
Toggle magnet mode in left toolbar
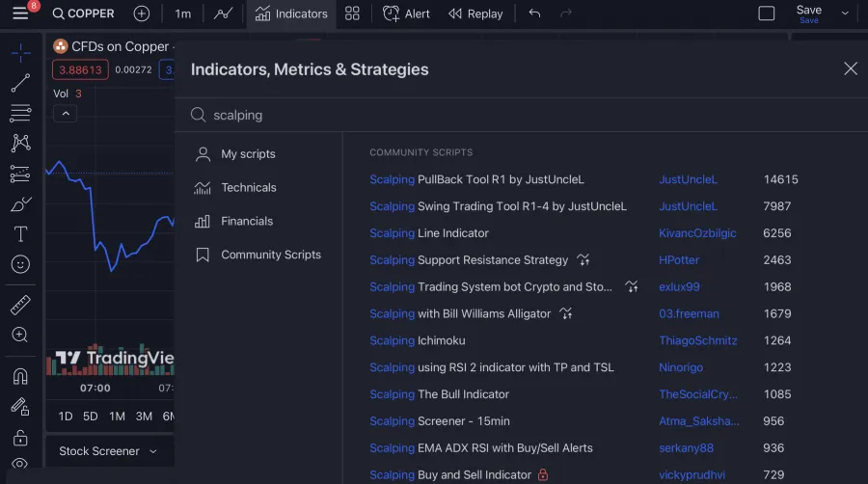[20, 376]
